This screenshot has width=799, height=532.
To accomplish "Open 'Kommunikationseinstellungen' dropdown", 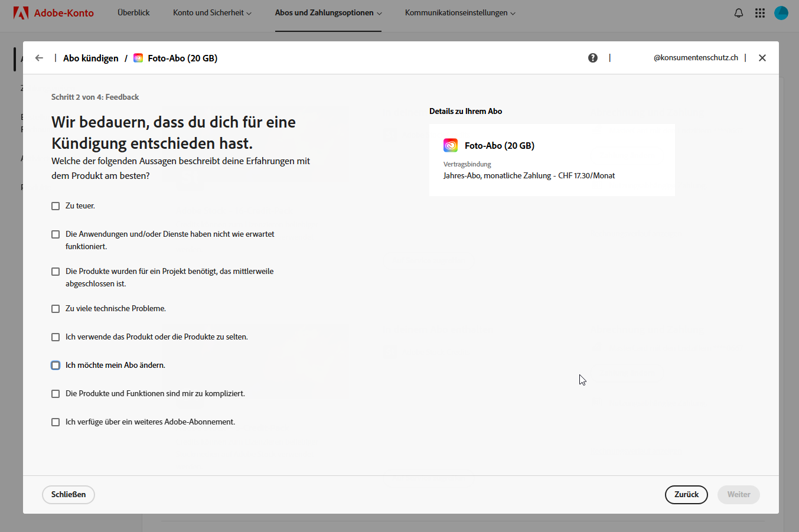I will 460,13.
